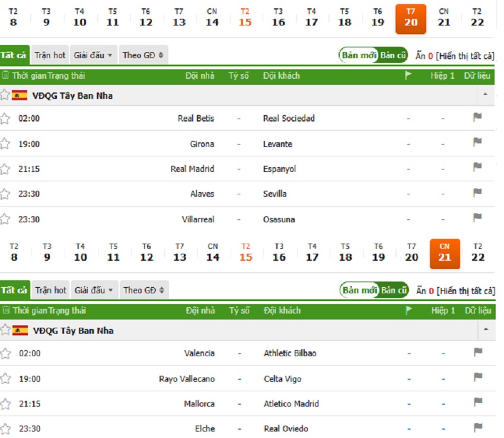504x438 pixels.
Task: Open data flag for Villarreal match
Action: (477, 218)
